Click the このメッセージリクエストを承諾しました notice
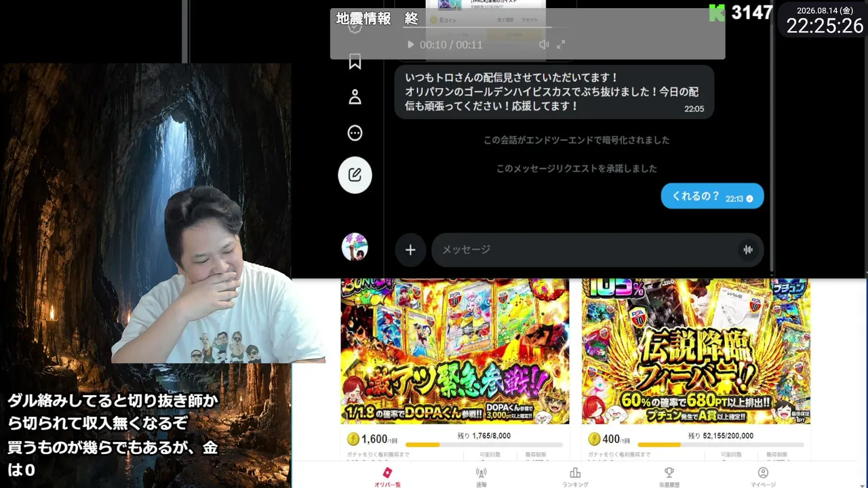Image resolution: width=868 pixels, height=488 pixels. coord(576,169)
